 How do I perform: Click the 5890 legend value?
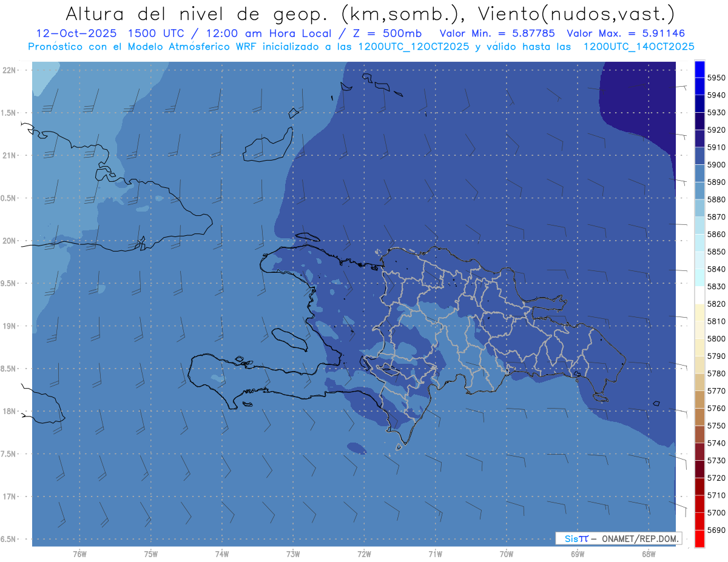coord(716,182)
